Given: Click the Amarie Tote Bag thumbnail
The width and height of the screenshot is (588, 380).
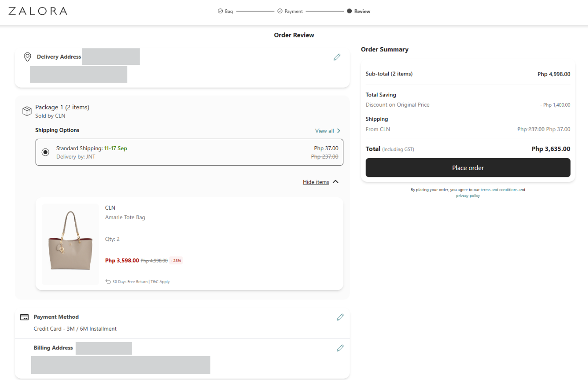Looking at the screenshot, I should 70,244.
